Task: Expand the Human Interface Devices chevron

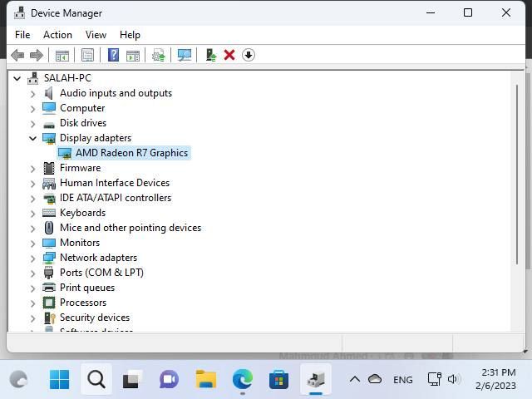Action: click(x=32, y=184)
